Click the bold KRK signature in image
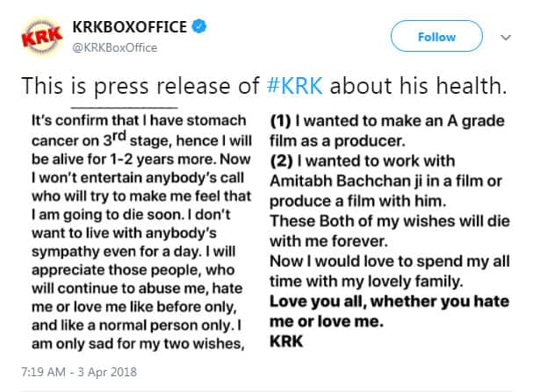The image size is (540, 392). (286, 341)
